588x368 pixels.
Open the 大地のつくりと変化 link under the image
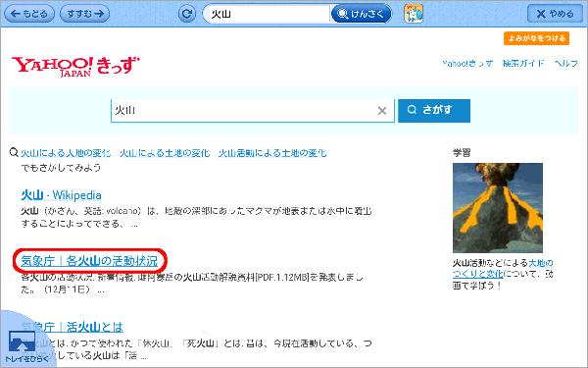[503, 268]
